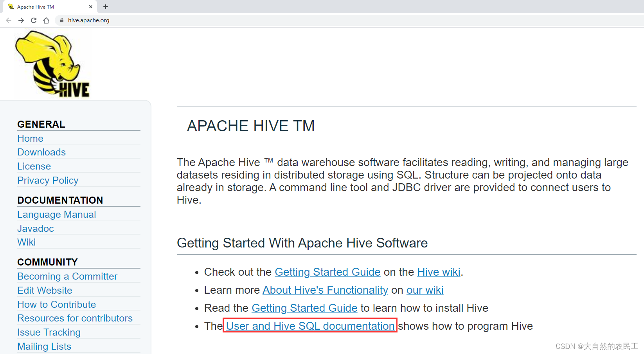Open the Language Manual link
The image size is (644, 354).
pyautogui.click(x=56, y=215)
